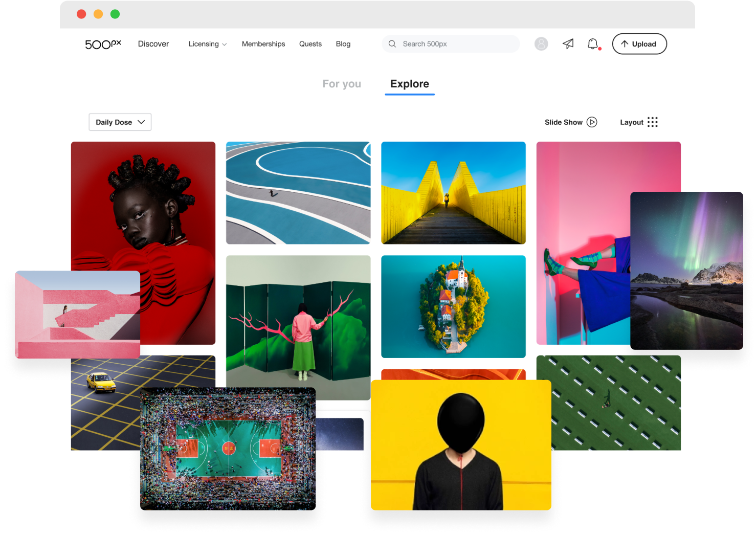Open the Licensing dropdown chevron
Screen dimensions: 756x534
[224, 44]
